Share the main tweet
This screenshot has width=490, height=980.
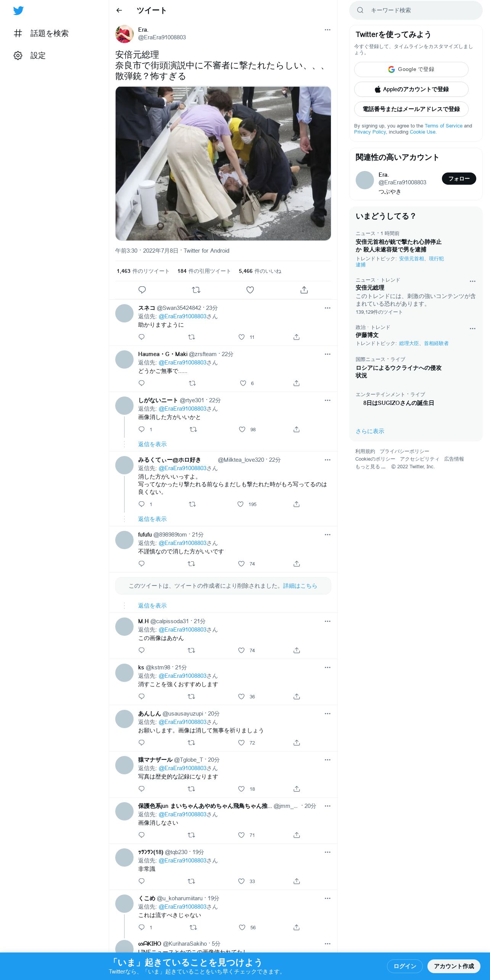(x=304, y=290)
